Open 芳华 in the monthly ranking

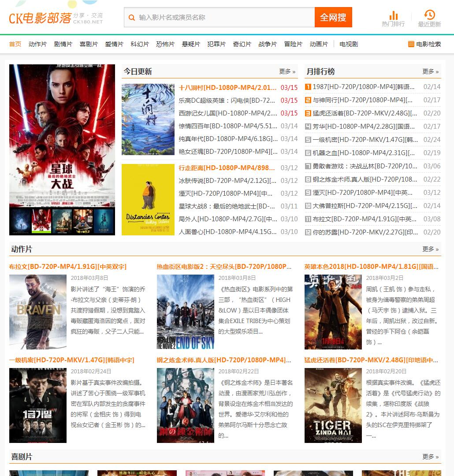tap(364, 126)
